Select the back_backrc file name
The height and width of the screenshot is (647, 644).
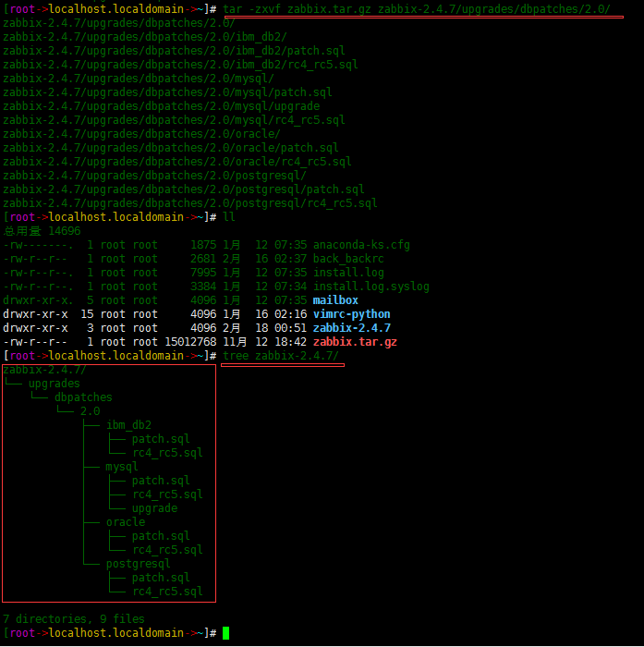(x=348, y=259)
